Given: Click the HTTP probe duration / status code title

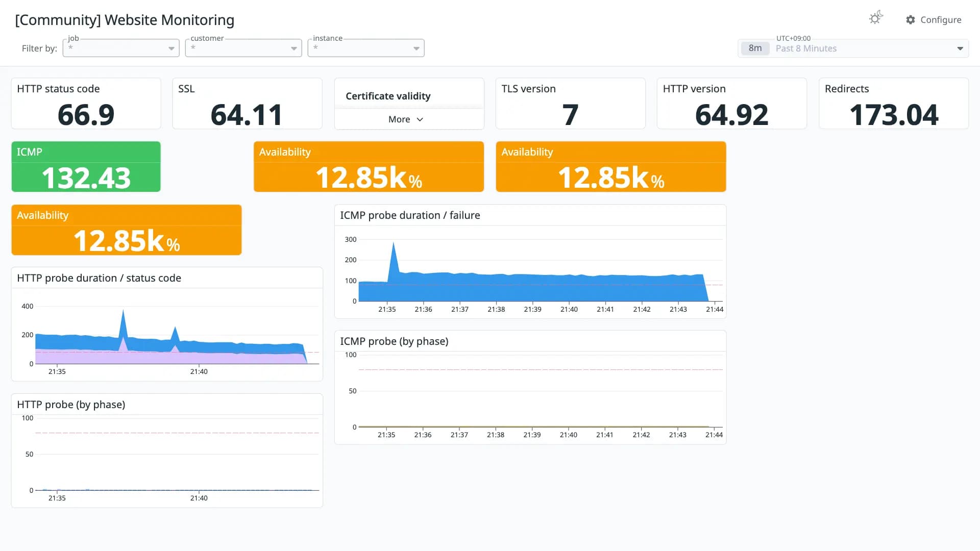Looking at the screenshot, I should pyautogui.click(x=99, y=278).
